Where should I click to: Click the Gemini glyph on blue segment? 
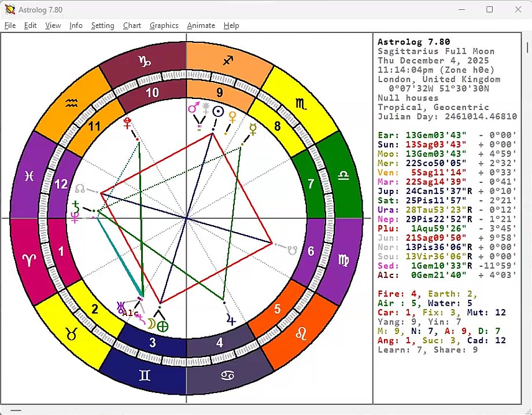click(144, 376)
